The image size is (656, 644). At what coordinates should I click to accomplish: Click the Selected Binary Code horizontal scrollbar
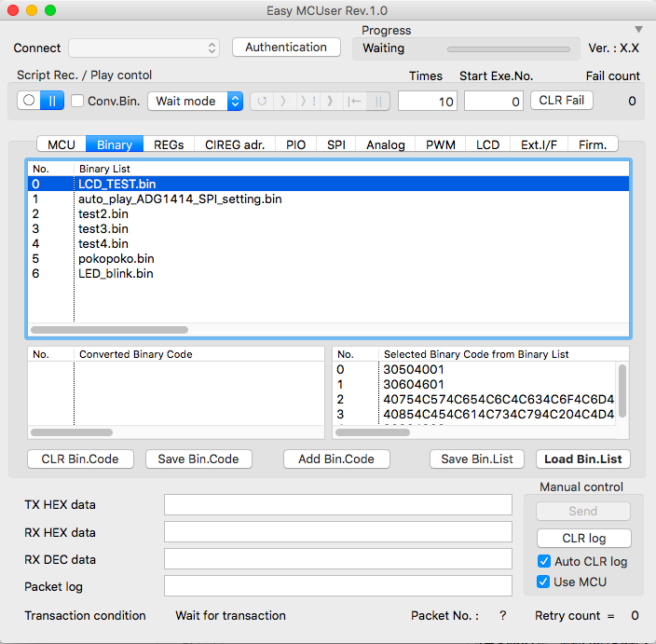pos(373,432)
